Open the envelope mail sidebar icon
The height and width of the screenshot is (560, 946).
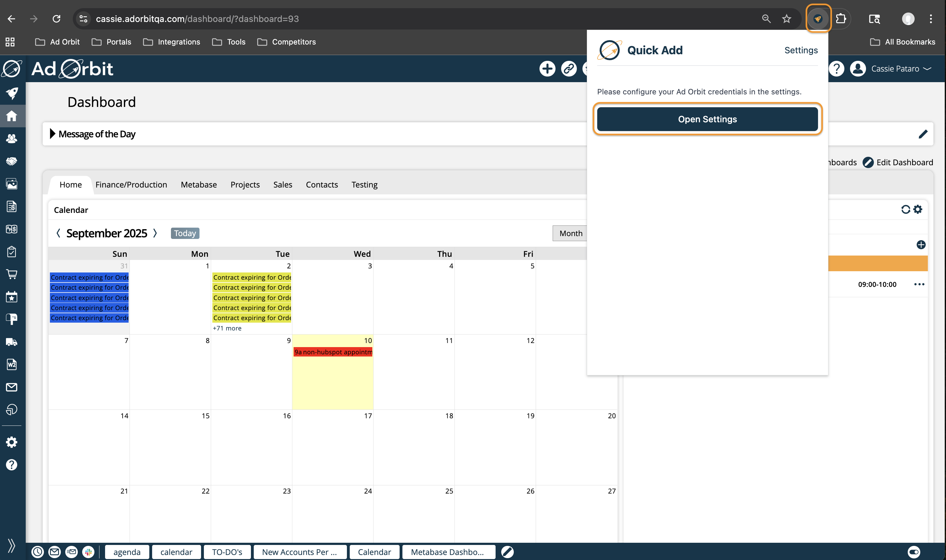click(11, 387)
